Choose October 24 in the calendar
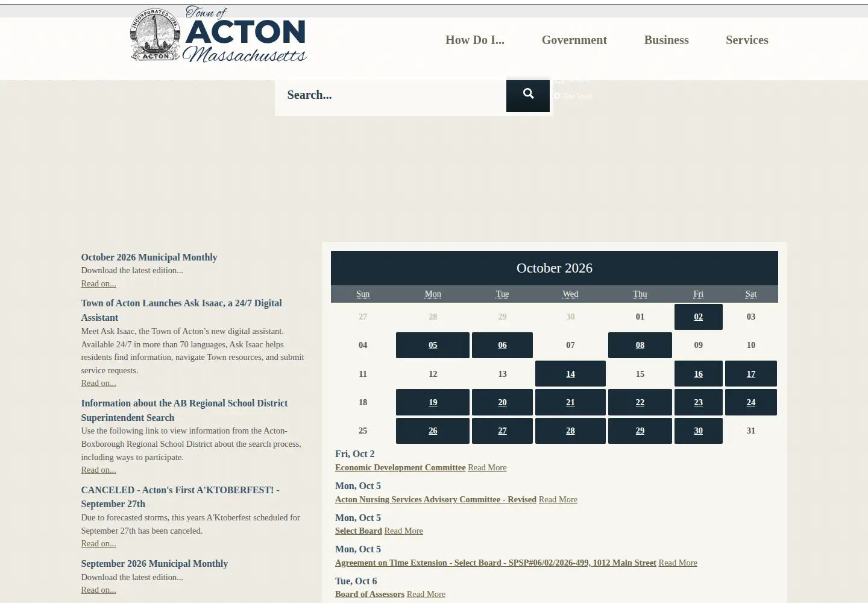Image resolution: width=868 pixels, height=603 pixels. (751, 402)
